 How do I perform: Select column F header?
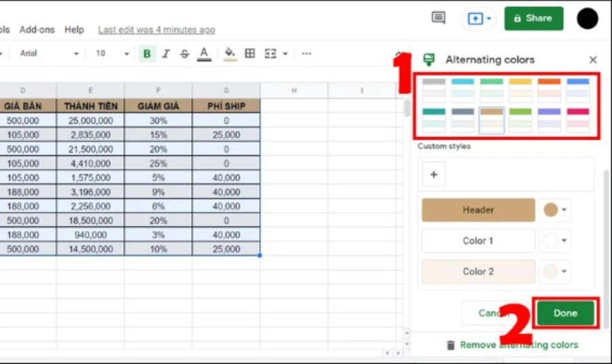pyautogui.click(x=158, y=90)
